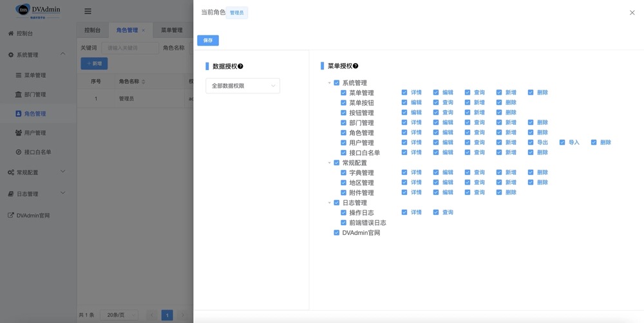The height and width of the screenshot is (323, 644).
Task: Uncheck 新增 permission for 角色管理 row
Action: point(499,133)
